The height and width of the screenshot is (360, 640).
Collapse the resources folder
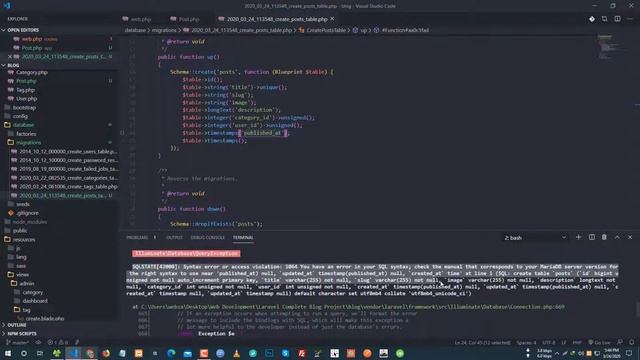pyautogui.click(x=24, y=240)
